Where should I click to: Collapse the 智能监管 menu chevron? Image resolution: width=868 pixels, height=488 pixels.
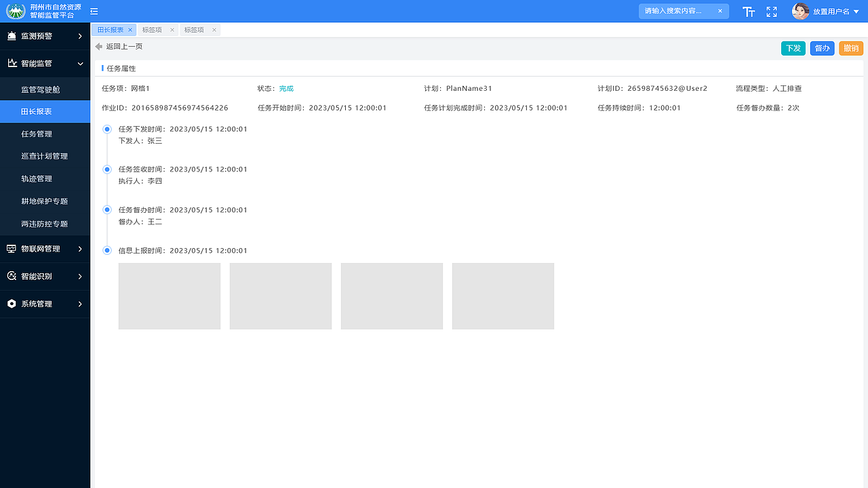[x=80, y=64]
